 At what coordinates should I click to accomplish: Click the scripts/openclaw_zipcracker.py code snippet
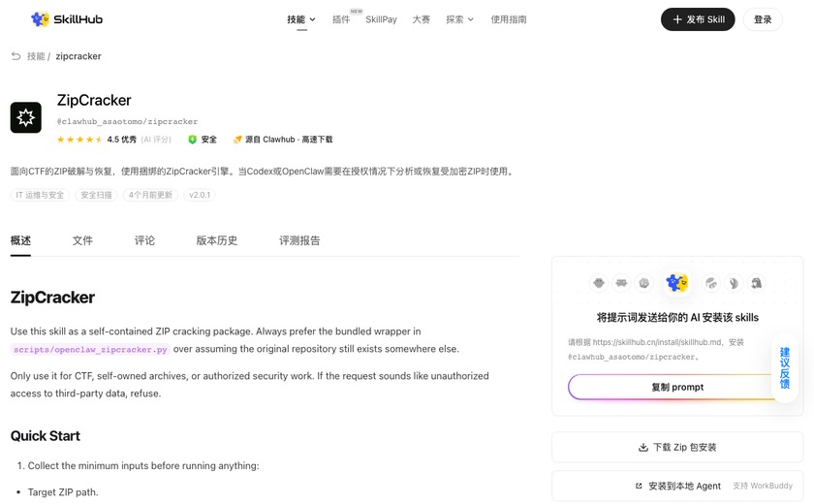[x=90, y=349]
